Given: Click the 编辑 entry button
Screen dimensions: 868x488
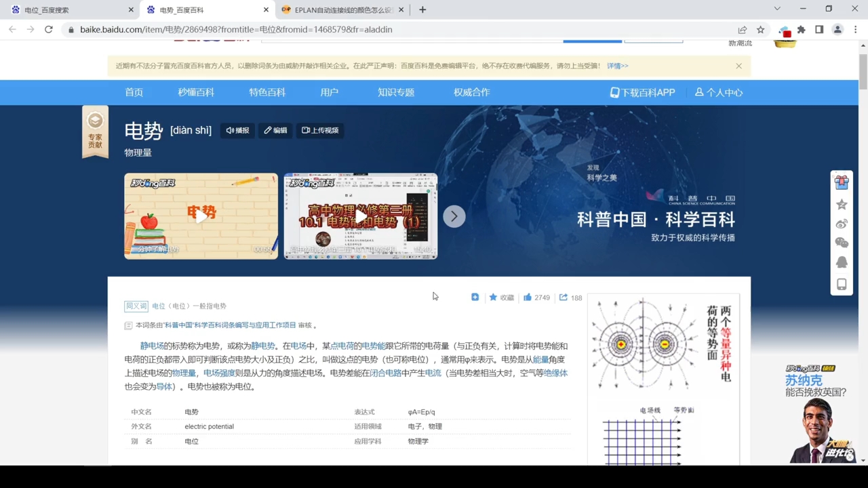Looking at the screenshot, I should point(275,130).
